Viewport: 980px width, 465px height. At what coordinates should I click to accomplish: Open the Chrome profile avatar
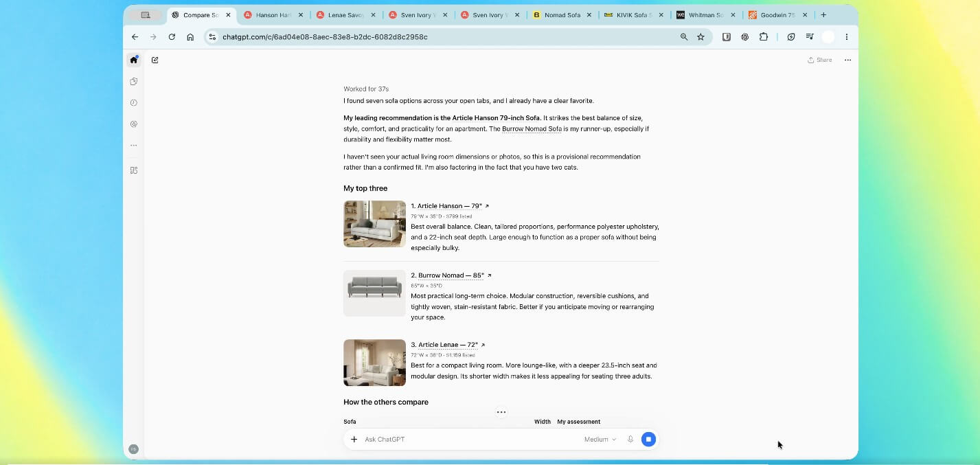828,37
